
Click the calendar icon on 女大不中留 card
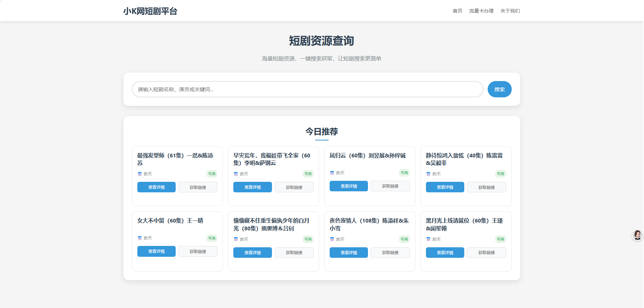coord(140,238)
